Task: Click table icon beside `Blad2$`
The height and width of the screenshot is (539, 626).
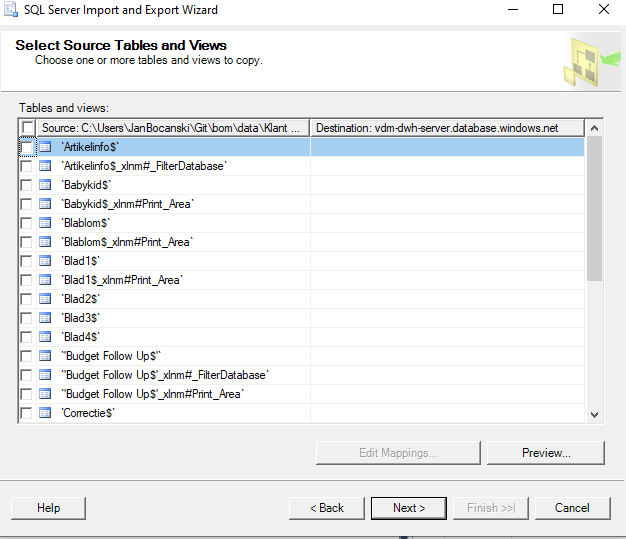Action: [x=45, y=299]
